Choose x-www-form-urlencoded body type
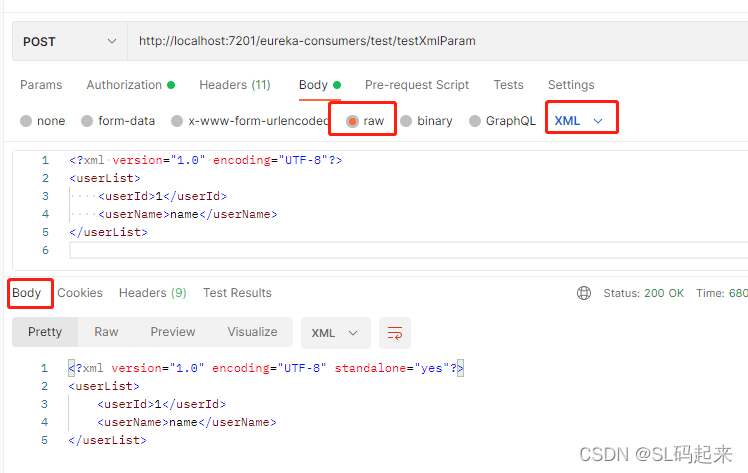 click(177, 121)
